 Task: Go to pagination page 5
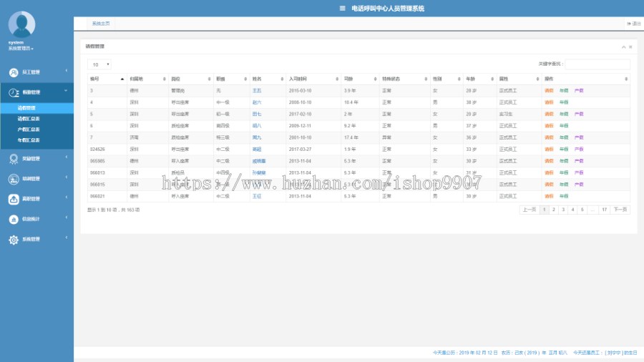click(582, 210)
